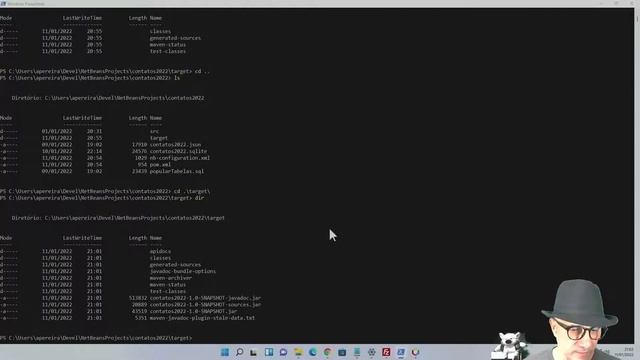Click length value 513832

click(x=138, y=298)
